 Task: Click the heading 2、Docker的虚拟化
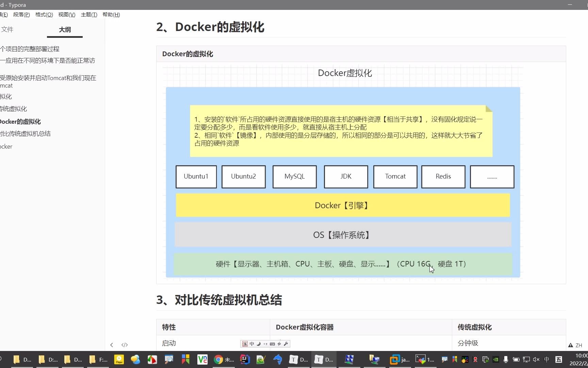tap(210, 27)
